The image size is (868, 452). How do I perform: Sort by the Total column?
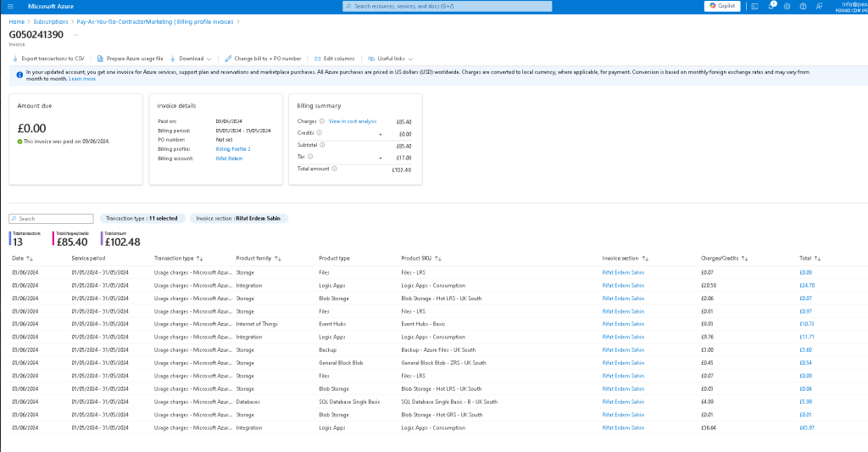[810, 258]
